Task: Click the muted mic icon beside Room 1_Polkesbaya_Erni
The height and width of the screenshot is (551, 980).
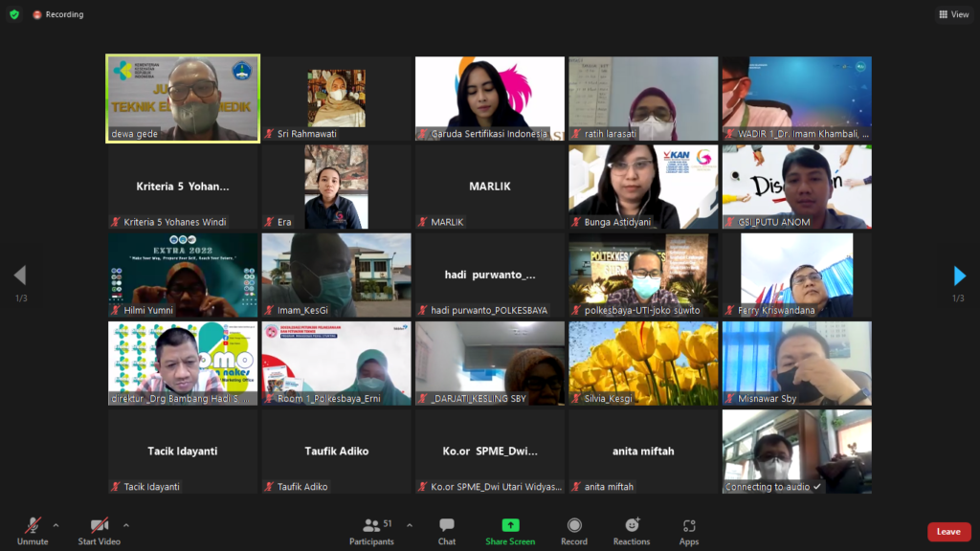Action: [269, 399]
